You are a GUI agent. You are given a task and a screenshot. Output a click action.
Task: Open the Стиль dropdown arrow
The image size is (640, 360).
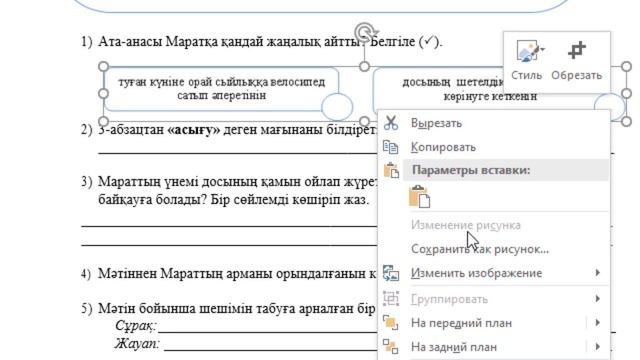[x=542, y=49]
